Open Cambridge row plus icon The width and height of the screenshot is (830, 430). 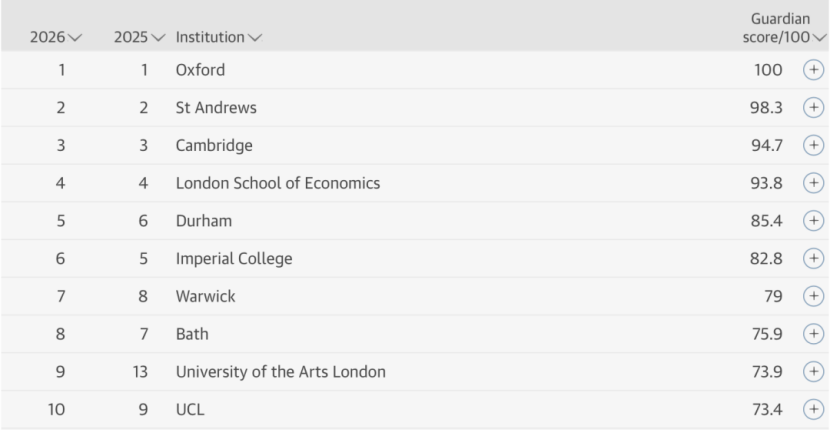[814, 145]
